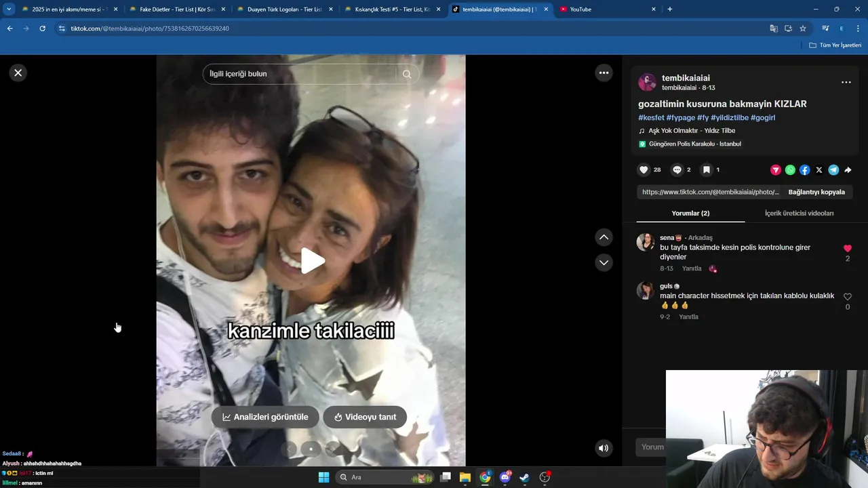Image resolution: width=868 pixels, height=488 pixels.
Task: Mute the sound with the speaker icon
Action: 604,448
